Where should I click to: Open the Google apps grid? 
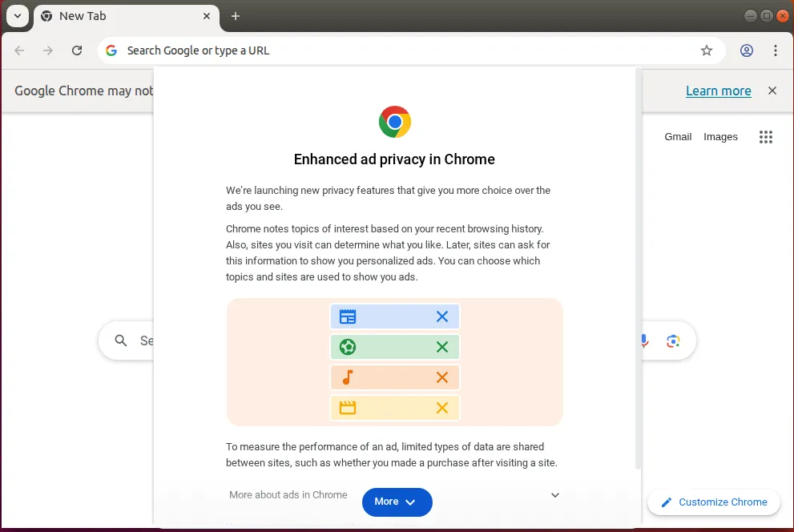766,136
